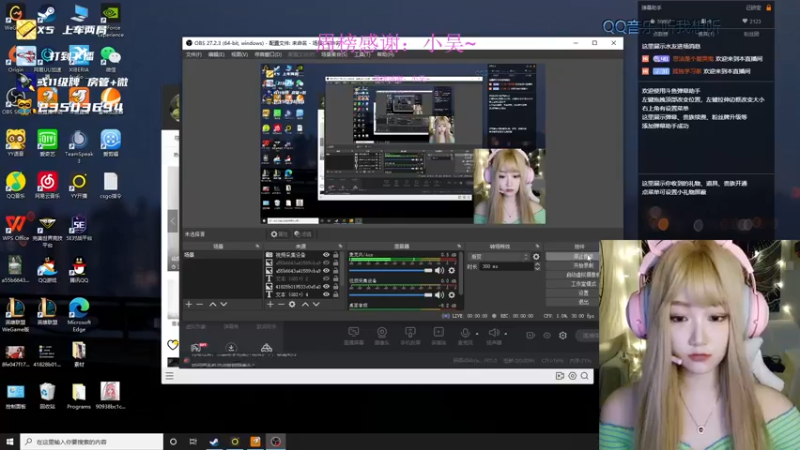
Task: Toggle lock on 41828b01 image source
Action: pyautogui.click(x=336, y=287)
